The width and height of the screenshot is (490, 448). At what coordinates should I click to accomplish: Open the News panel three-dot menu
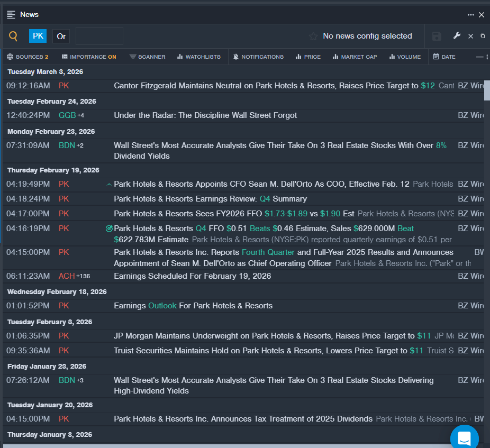coord(470,15)
